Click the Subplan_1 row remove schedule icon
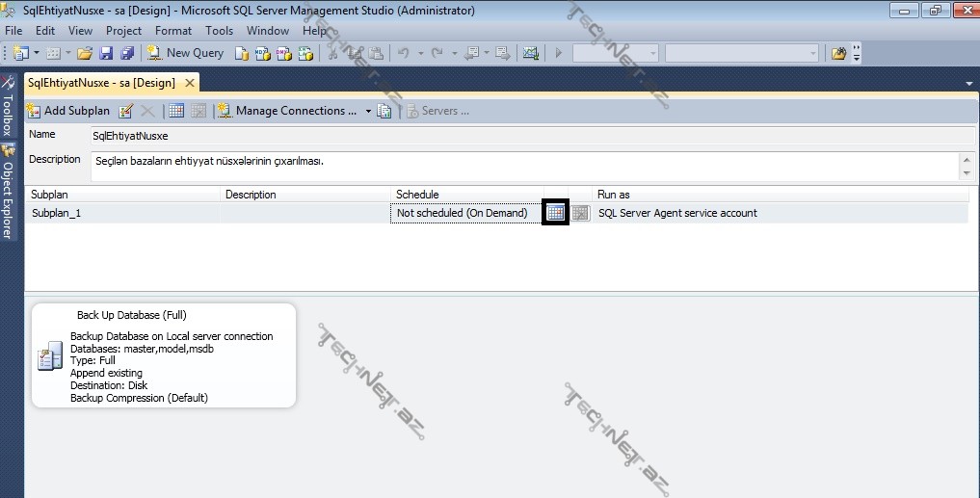Image resolution: width=980 pixels, height=498 pixels. tap(580, 213)
